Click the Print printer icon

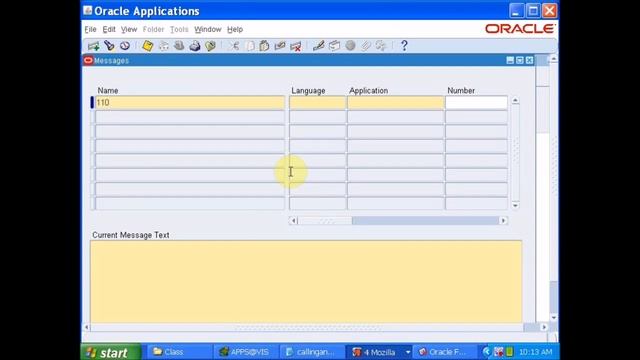click(x=195, y=46)
